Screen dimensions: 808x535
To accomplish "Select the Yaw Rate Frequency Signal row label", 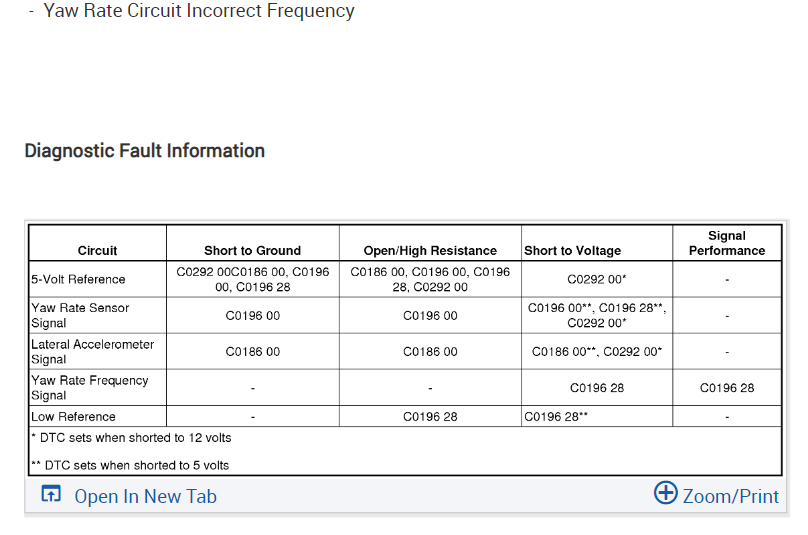I will pos(89,388).
